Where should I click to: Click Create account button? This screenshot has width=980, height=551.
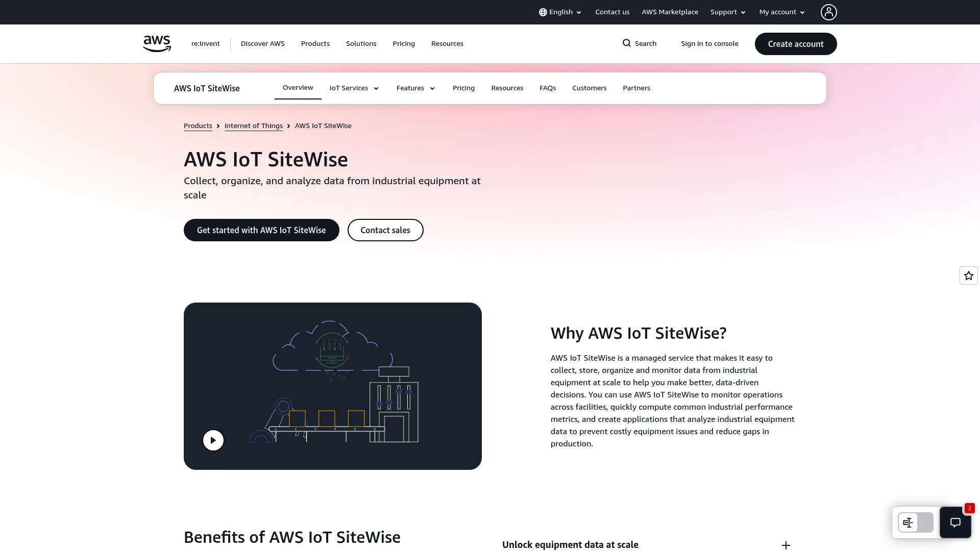tap(796, 44)
